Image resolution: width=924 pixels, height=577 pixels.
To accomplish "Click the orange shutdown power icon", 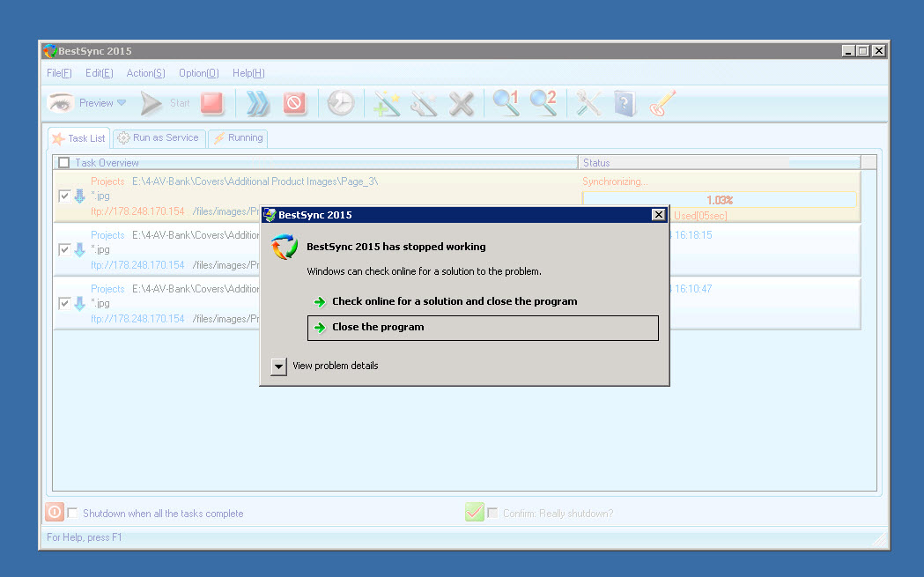I will pos(55,512).
